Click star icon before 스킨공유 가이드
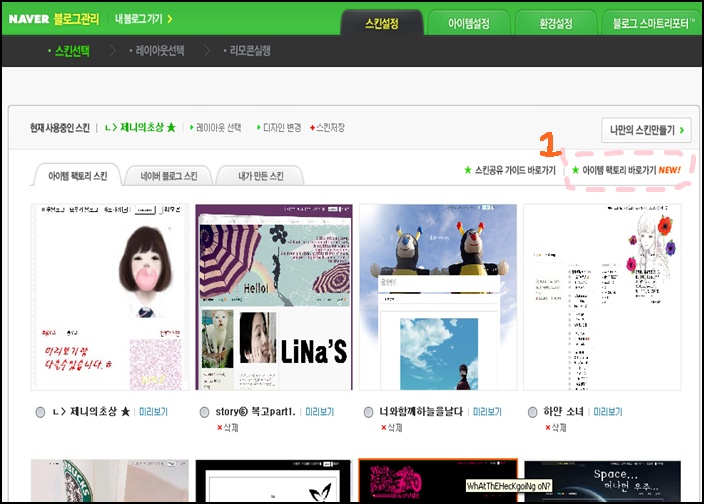Viewport: 704px width, 504px height. [x=468, y=170]
